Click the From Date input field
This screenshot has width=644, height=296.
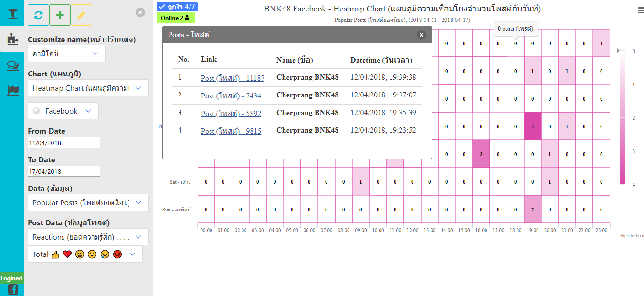(x=64, y=142)
